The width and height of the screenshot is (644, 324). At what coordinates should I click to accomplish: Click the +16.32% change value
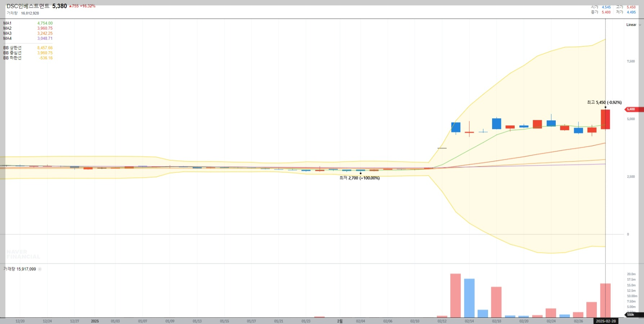coord(88,6)
